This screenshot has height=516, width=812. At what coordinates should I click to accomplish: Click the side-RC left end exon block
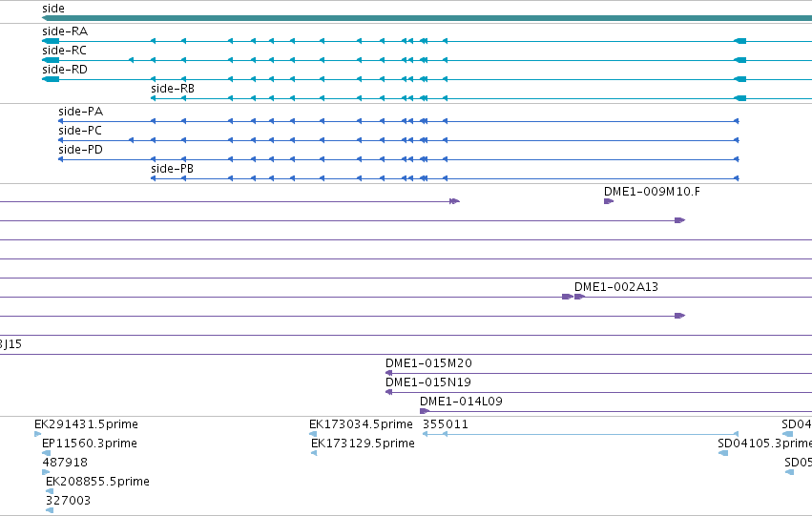51,60
